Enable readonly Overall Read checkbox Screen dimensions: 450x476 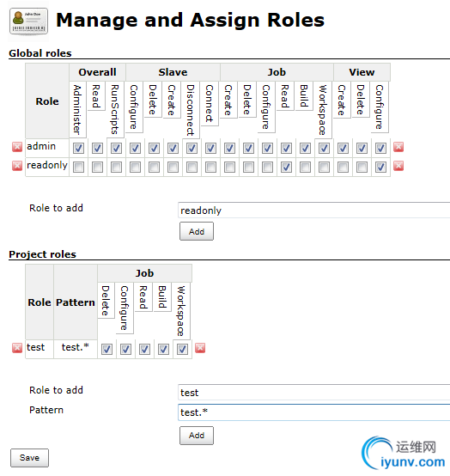(x=97, y=167)
